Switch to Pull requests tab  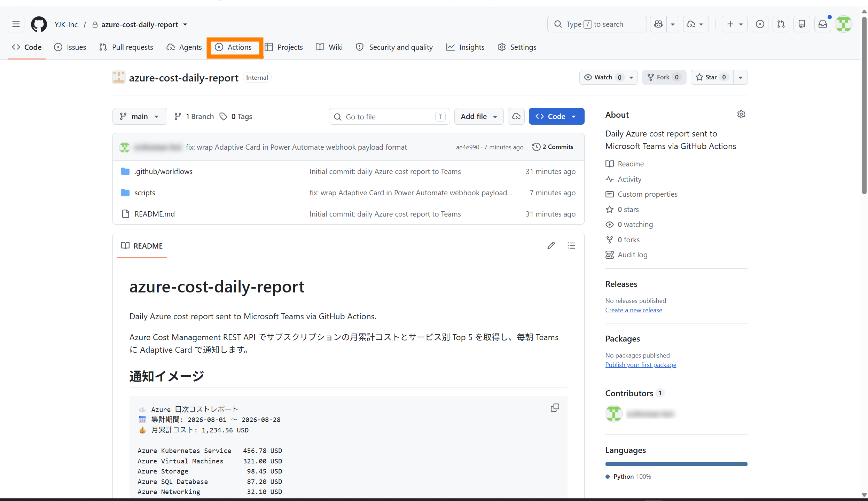[x=126, y=47]
